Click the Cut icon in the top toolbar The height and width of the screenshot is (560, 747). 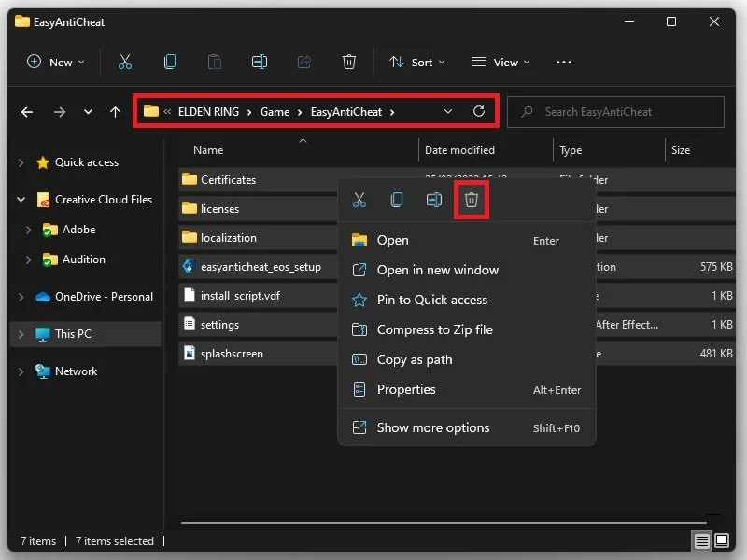coord(125,62)
